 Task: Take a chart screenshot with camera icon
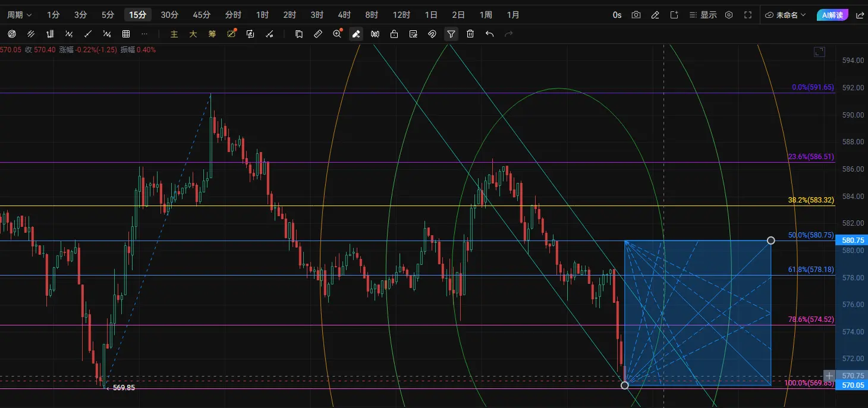(636, 15)
